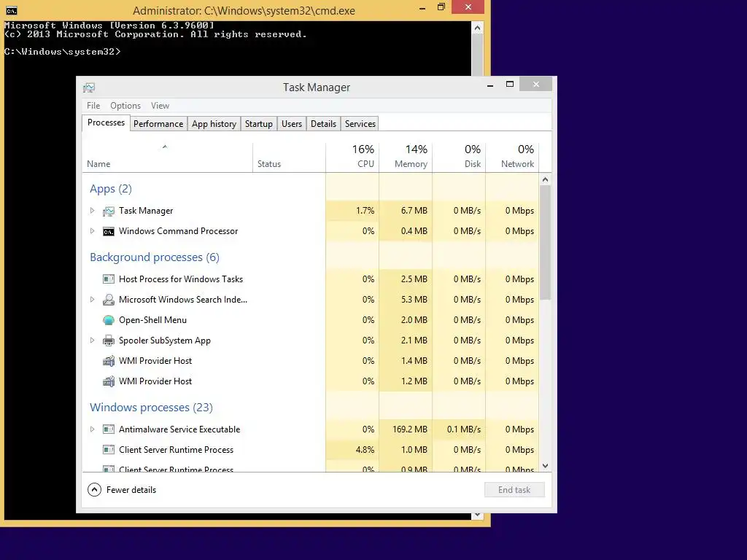
Task: Expand Microsoft Windows Search Indexer row
Action: coord(93,300)
